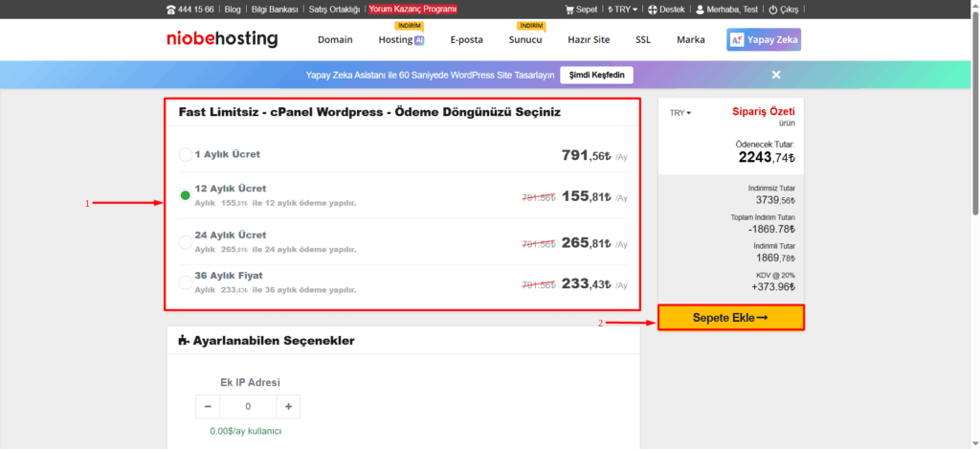The image size is (980, 449).
Task: Increase Ek IP Adresi with plus button
Action: pos(288,407)
